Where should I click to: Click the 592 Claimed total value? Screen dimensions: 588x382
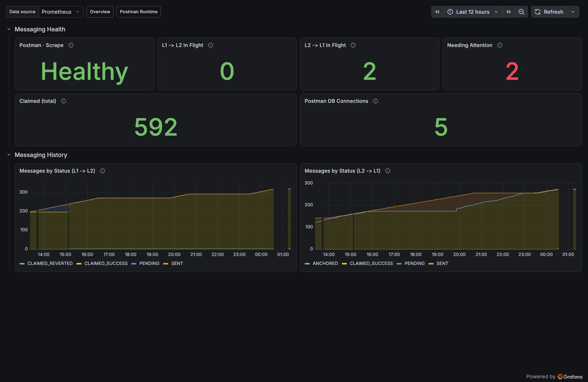156,127
